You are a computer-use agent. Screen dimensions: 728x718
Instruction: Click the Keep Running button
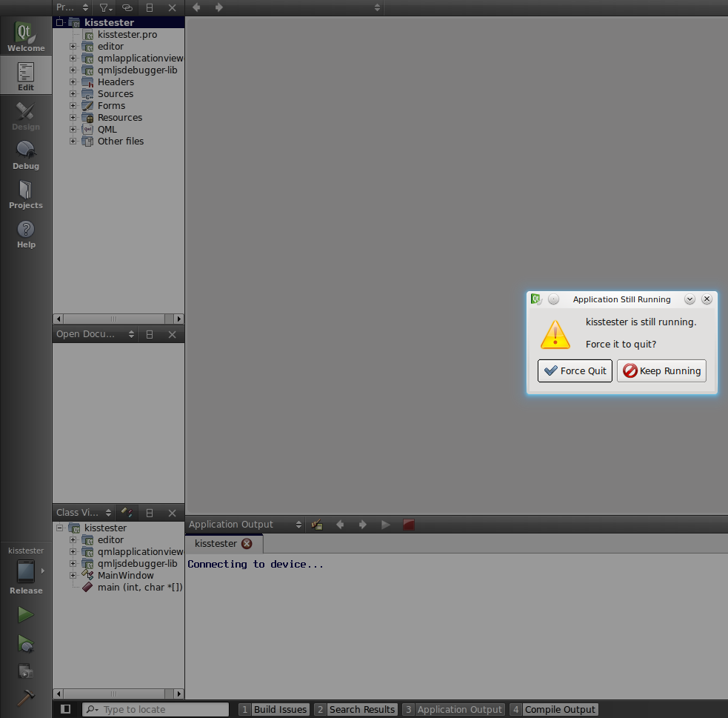click(x=661, y=370)
